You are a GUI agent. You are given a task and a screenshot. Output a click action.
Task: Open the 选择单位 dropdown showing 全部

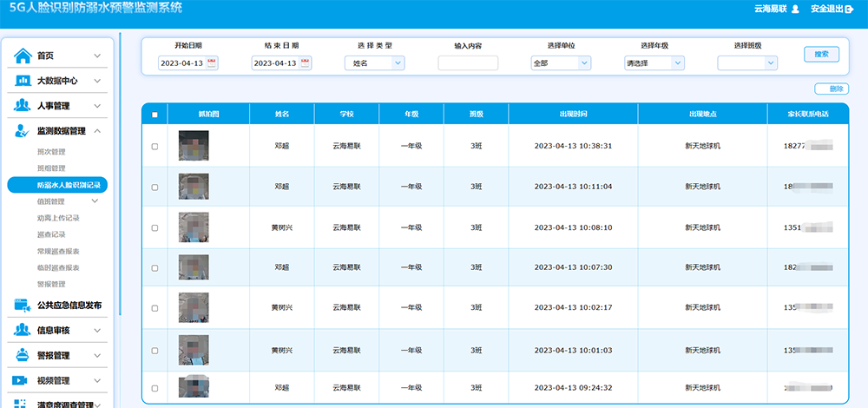tap(561, 63)
